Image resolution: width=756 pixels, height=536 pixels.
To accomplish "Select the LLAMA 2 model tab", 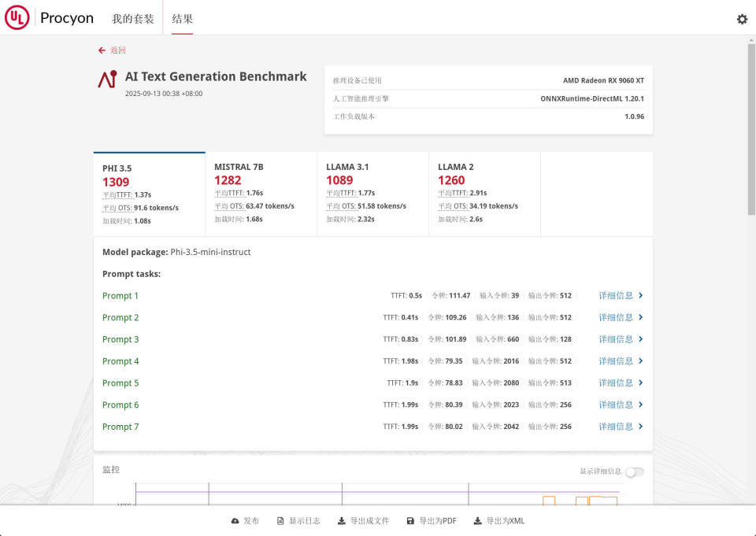I will tap(484, 194).
